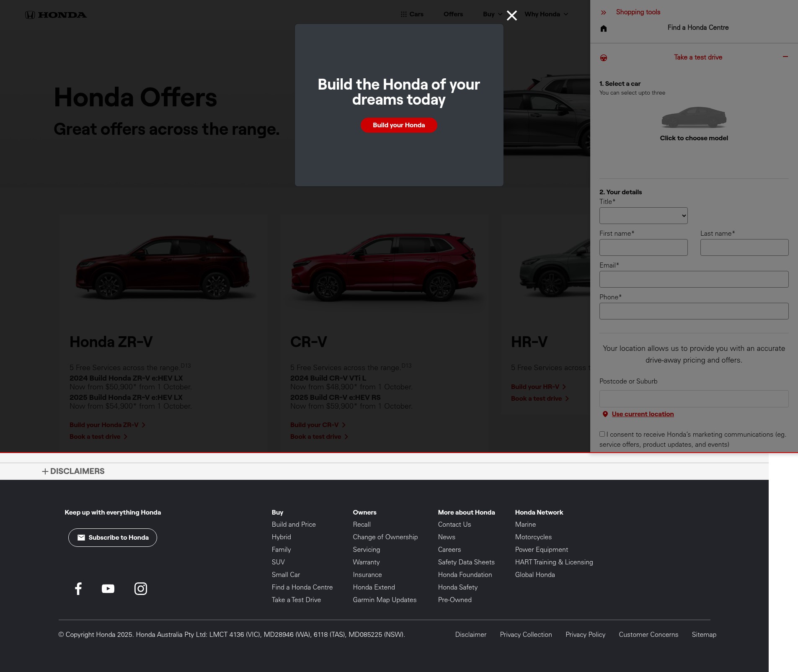Click footer Recall link
798x672 pixels.
[x=362, y=525]
